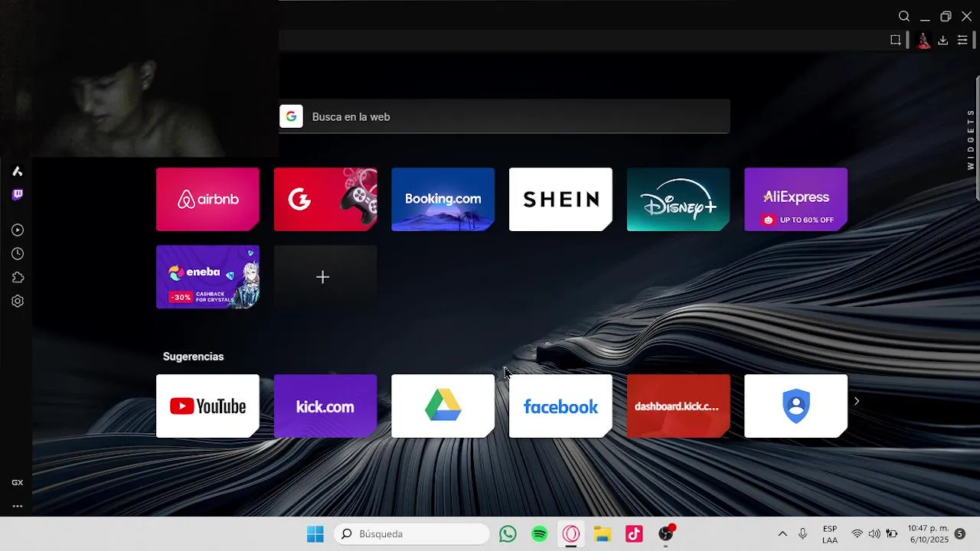Open the Google Drive suggestion tile

click(x=443, y=406)
